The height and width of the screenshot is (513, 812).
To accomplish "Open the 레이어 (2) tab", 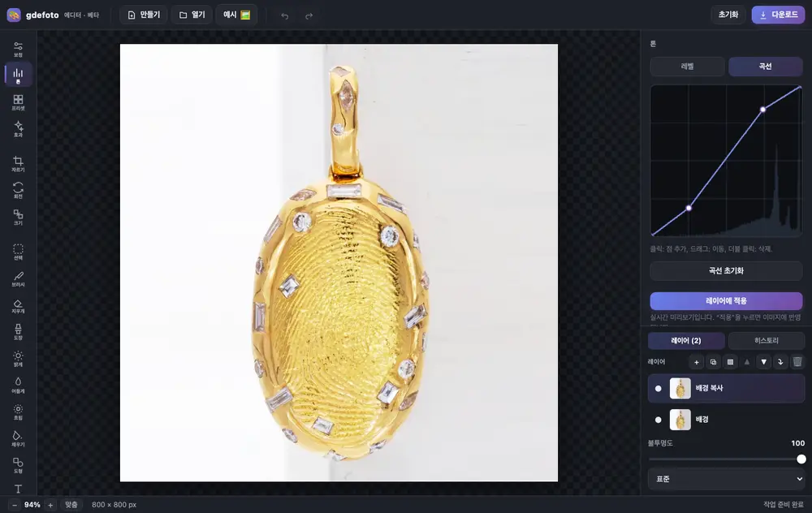I will click(x=686, y=341).
